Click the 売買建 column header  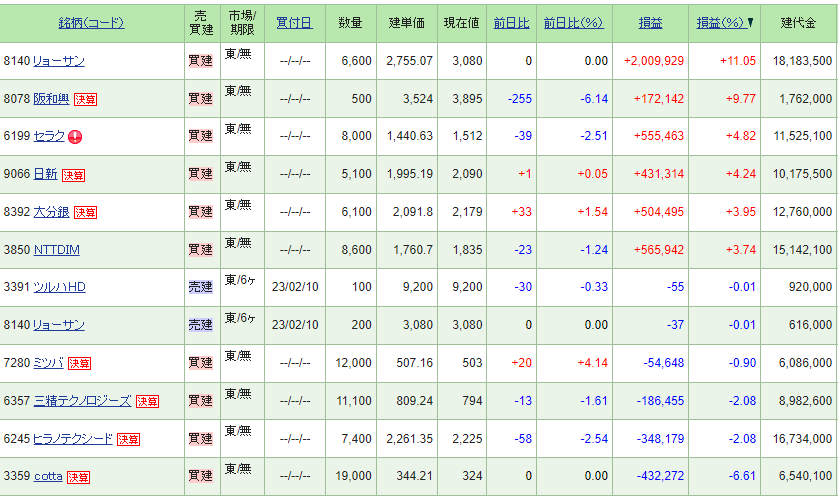click(201, 23)
